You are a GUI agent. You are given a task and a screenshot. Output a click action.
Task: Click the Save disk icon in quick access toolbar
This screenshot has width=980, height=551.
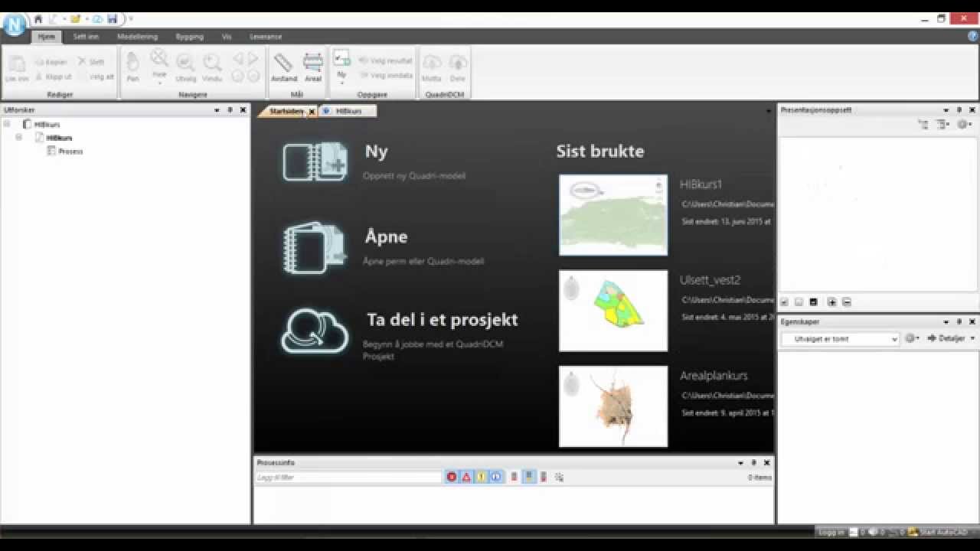113,19
